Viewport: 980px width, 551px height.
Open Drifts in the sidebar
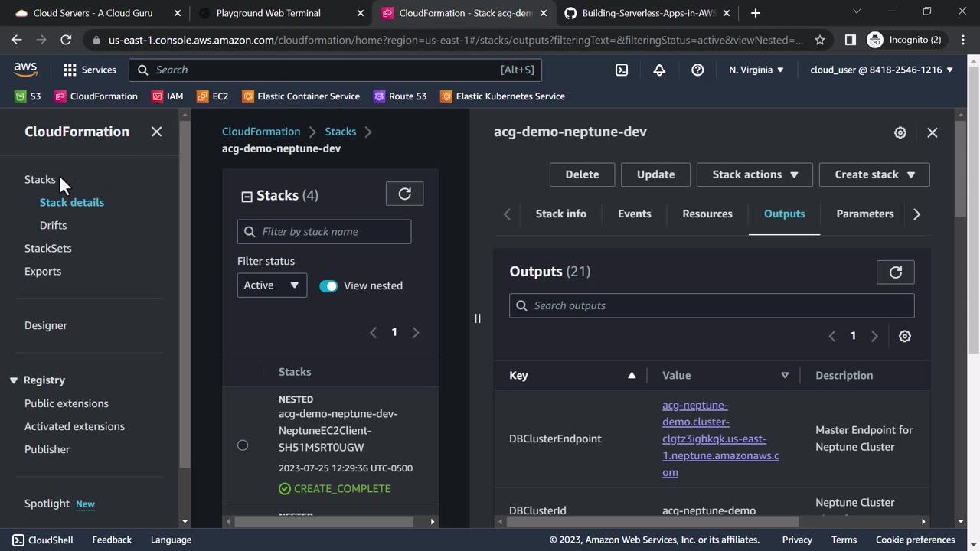tap(54, 226)
